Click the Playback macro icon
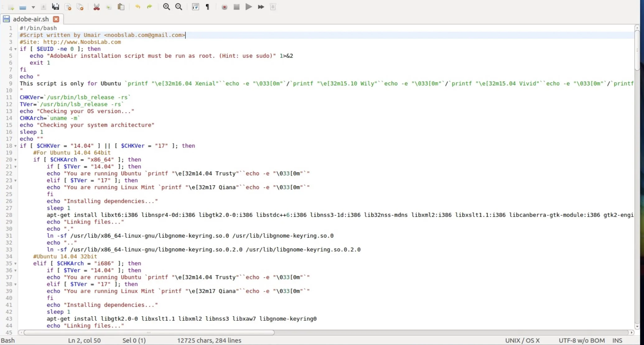Screen dimensions: 644x345 point(249,7)
